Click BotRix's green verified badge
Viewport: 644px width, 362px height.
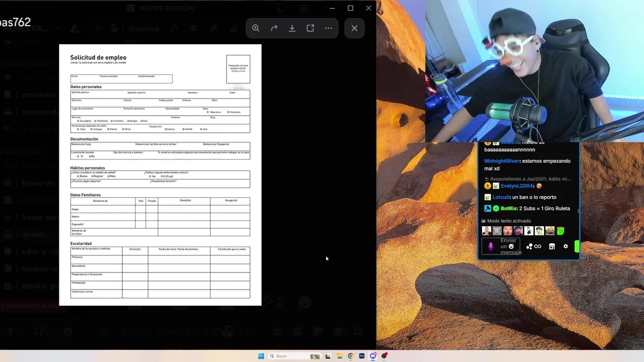(496, 208)
